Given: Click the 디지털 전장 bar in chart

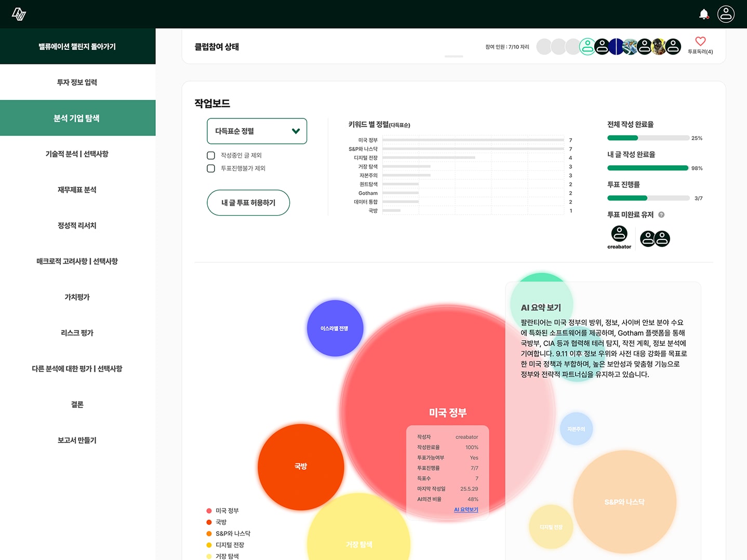Looking at the screenshot, I should [429, 158].
